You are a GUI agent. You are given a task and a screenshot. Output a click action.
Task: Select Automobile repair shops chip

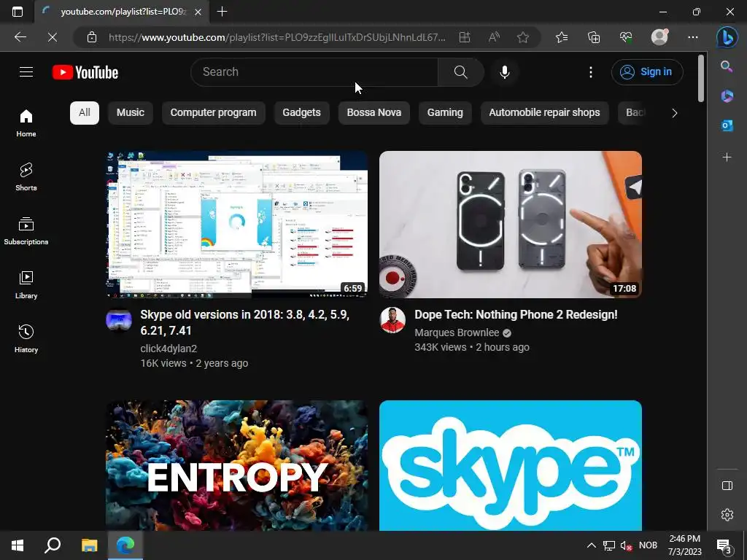[x=544, y=113]
